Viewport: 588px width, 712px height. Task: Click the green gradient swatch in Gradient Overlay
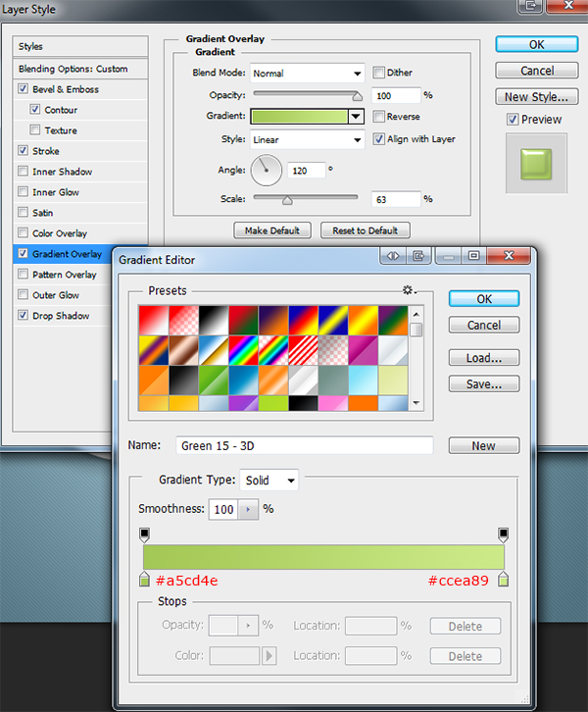(300, 117)
